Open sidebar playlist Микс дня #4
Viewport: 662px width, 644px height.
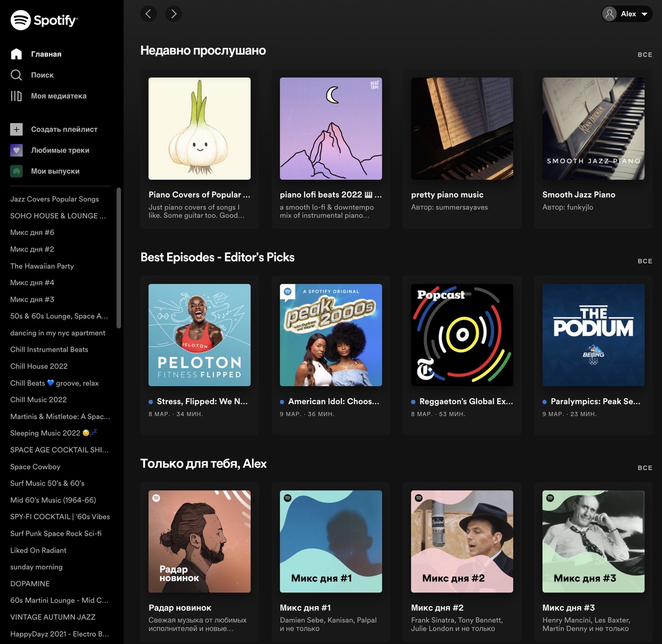(32, 283)
